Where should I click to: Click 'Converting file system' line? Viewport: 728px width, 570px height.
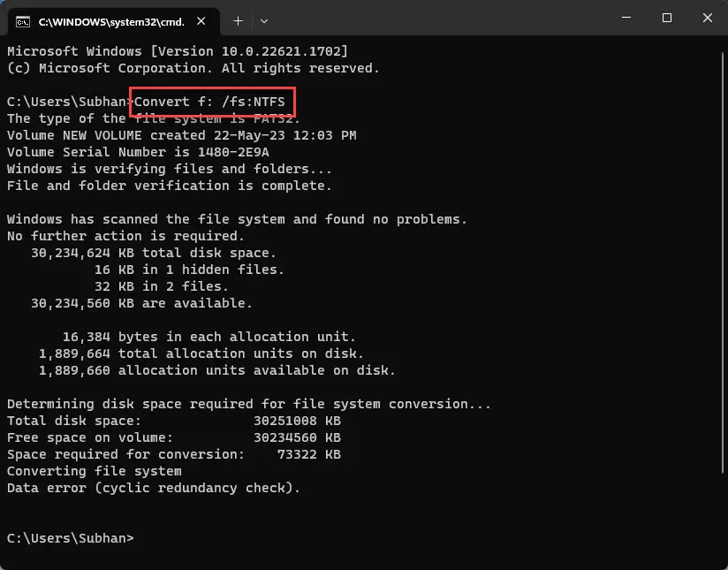(95, 471)
